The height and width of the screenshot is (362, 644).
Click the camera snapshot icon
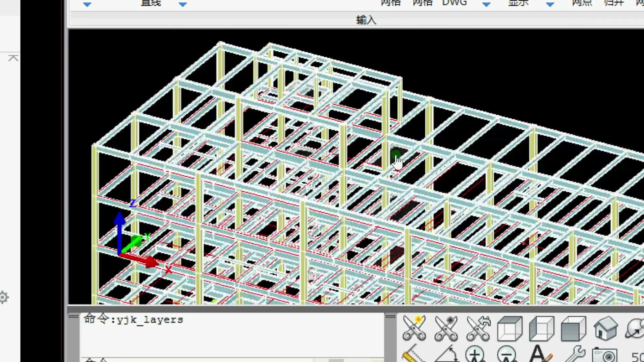pos(605,355)
